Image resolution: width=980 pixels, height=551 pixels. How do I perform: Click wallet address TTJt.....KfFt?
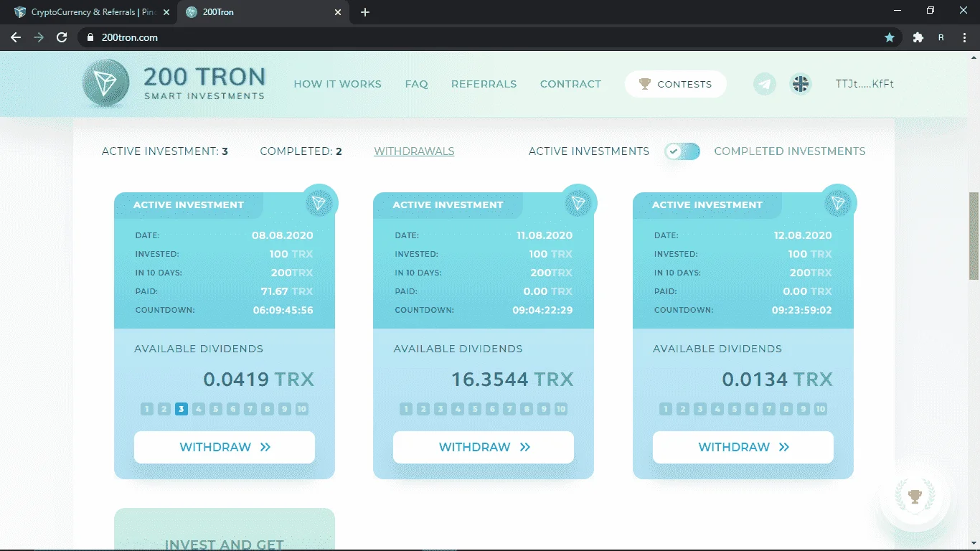pos(864,84)
